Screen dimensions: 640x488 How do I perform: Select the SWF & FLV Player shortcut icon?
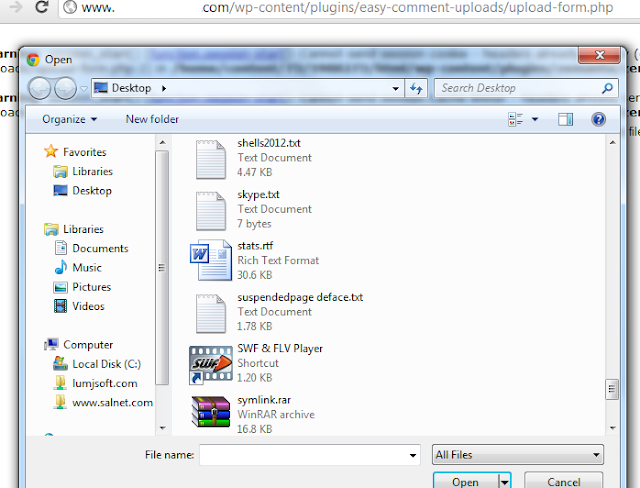(211, 365)
